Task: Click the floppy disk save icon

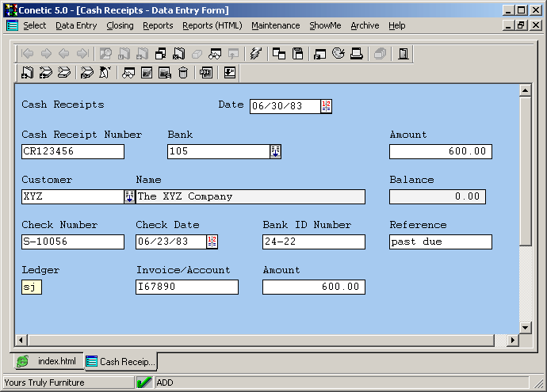Action: pos(298,54)
